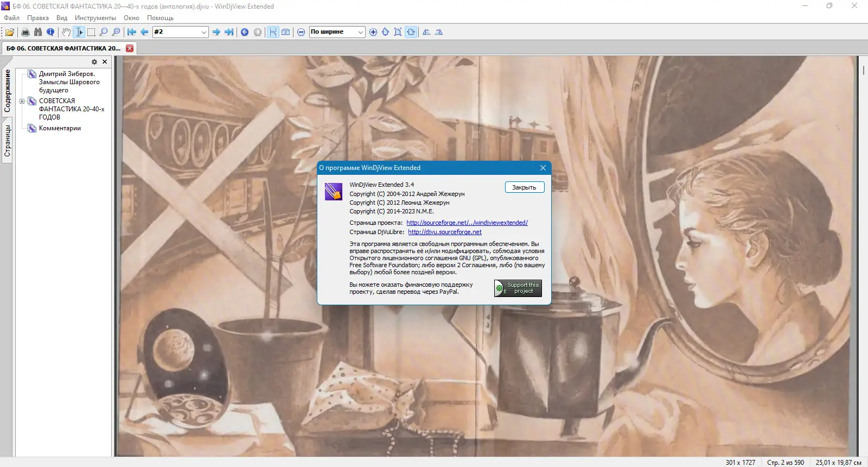Click the greyed round Forward button
The image size is (868, 467).
click(258, 32)
